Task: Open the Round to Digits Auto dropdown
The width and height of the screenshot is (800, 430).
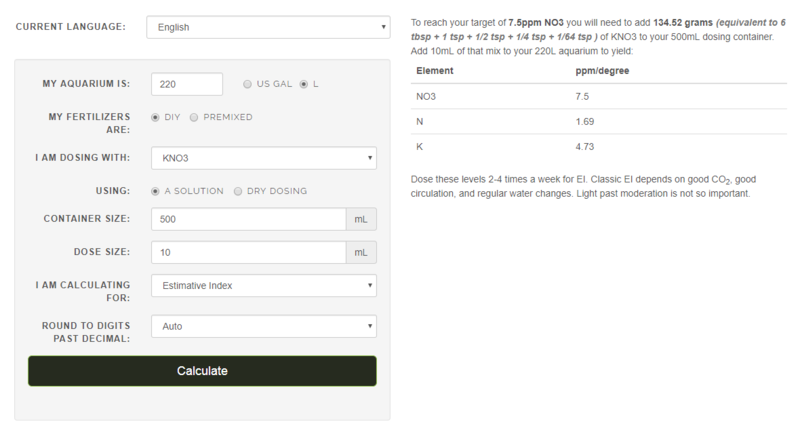Action: 264,326
